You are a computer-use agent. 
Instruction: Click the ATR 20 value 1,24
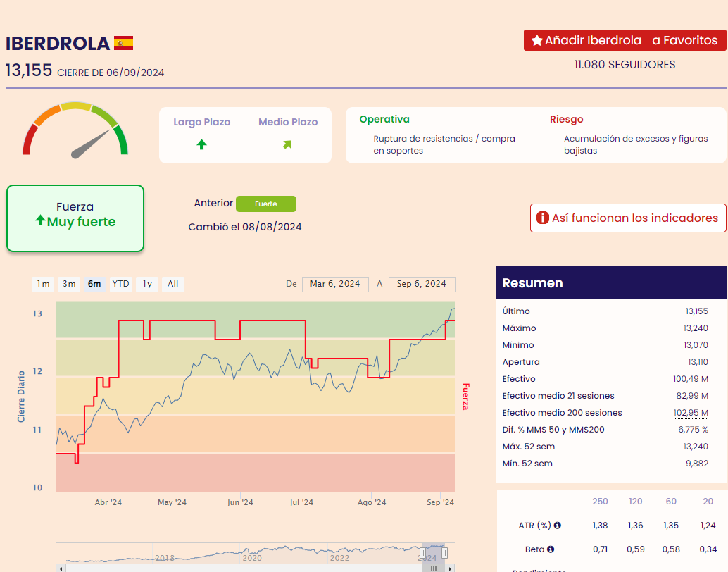coord(708,525)
